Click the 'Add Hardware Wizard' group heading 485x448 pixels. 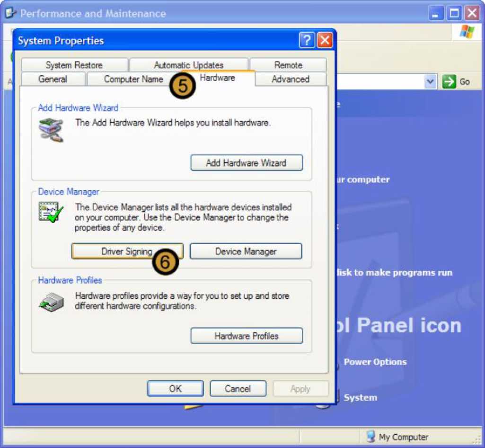[78, 108]
